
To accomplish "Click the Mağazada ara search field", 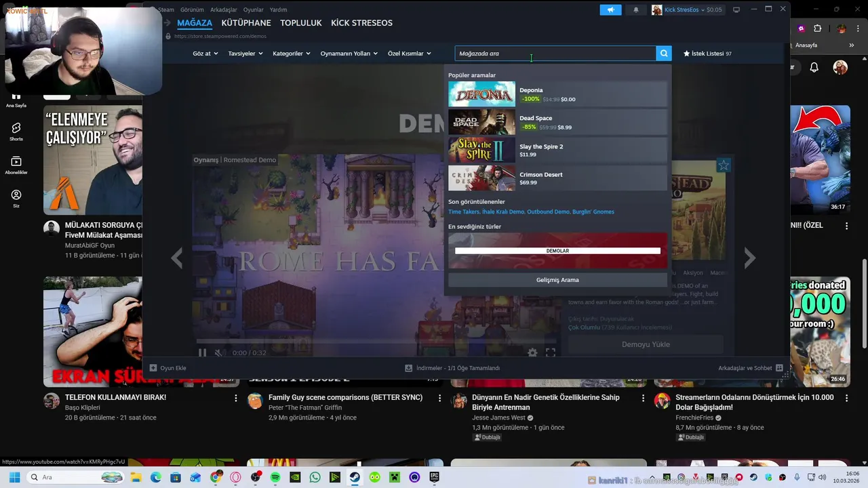I will (x=555, y=54).
